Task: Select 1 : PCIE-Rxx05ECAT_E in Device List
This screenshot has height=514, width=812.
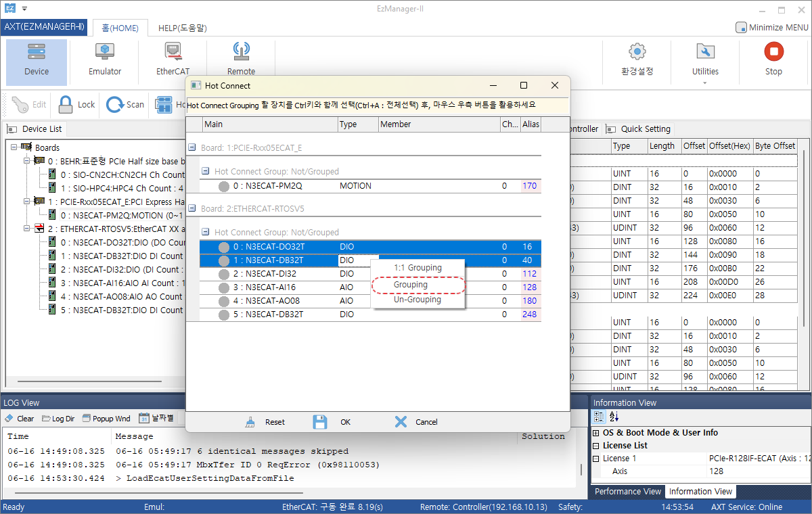Action: (x=116, y=202)
